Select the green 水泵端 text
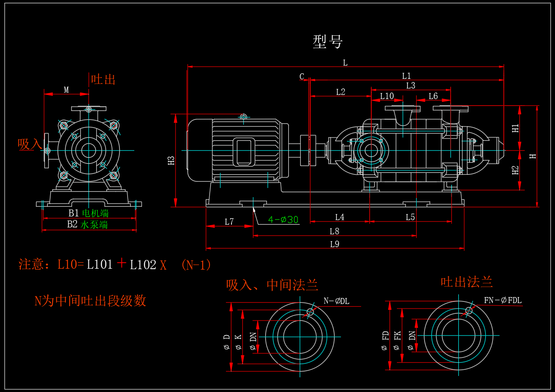This screenshot has height=392, width=555. (x=94, y=225)
